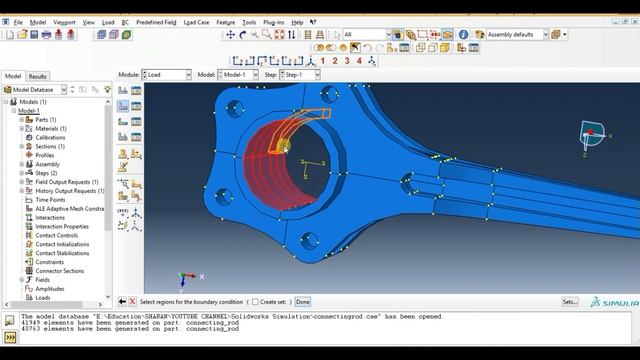
Task: Cancel the procedure with the red X button
Action: (133, 302)
